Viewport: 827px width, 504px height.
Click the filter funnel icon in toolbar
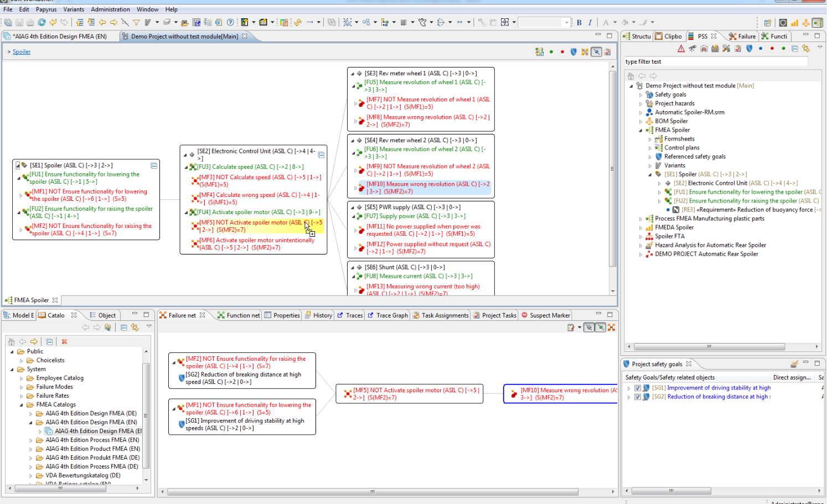(x=136, y=23)
